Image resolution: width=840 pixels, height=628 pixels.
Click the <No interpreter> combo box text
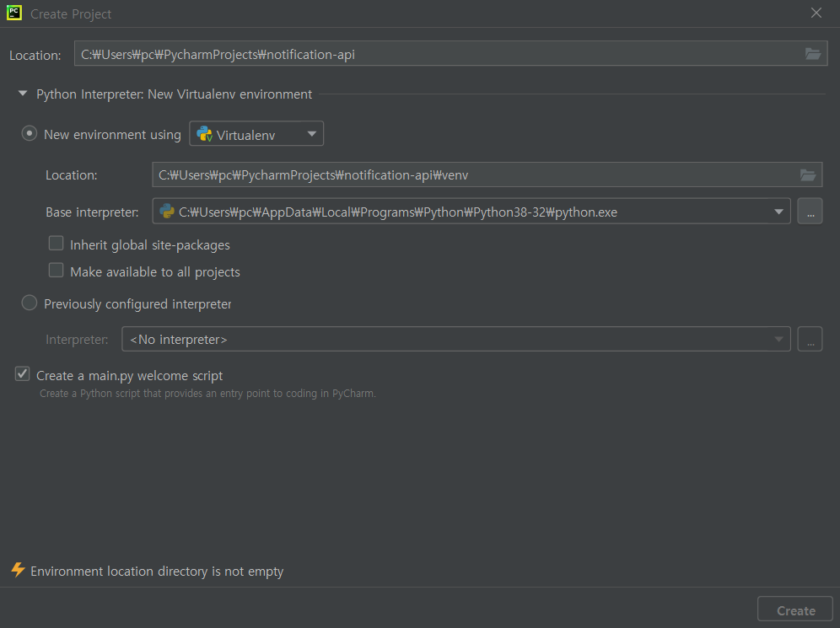click(179, 340)
